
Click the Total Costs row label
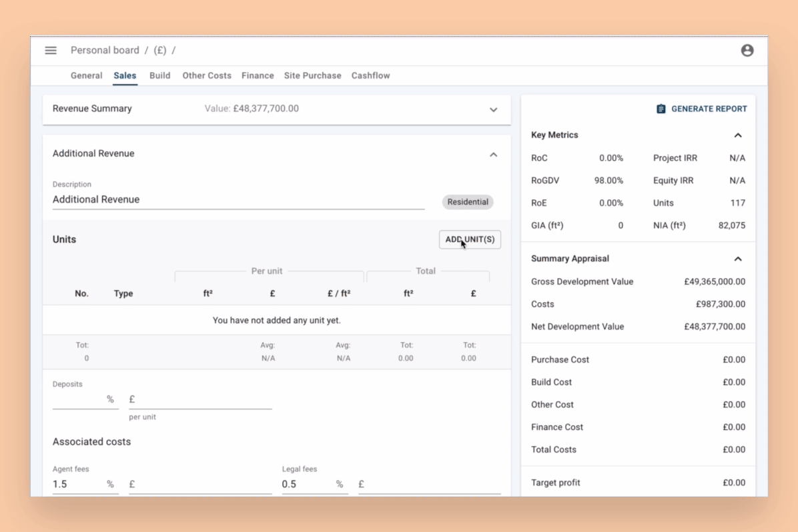pyautogui.click(x=553, y=449)
